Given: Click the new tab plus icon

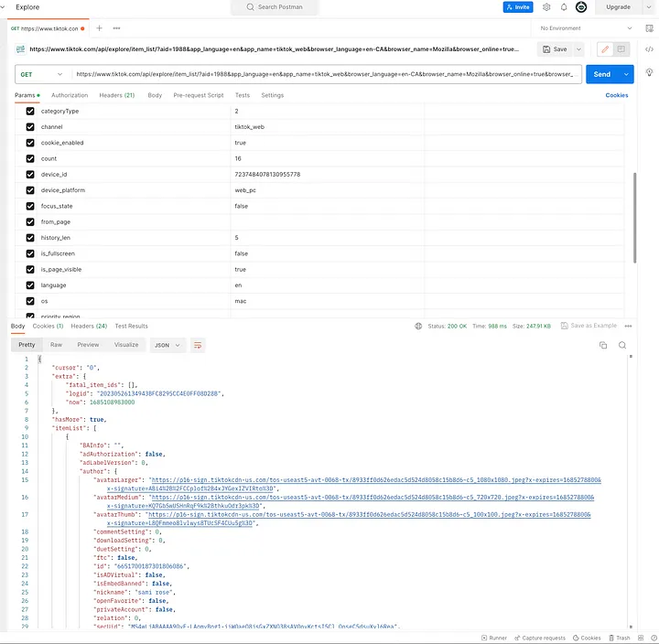Looking at the screenshot, I should [x=99, y=28].
